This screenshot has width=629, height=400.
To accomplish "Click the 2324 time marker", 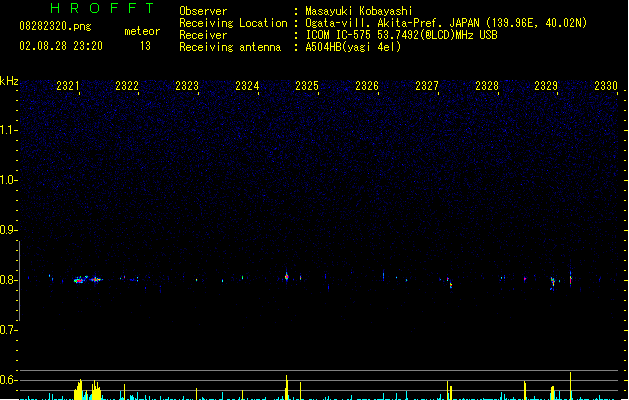I will 247,86.
